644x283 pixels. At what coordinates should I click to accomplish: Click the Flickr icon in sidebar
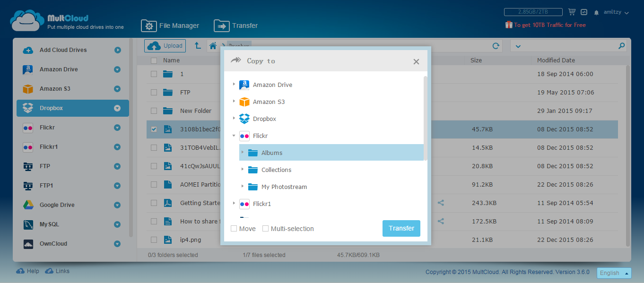[x=28, y=128]
